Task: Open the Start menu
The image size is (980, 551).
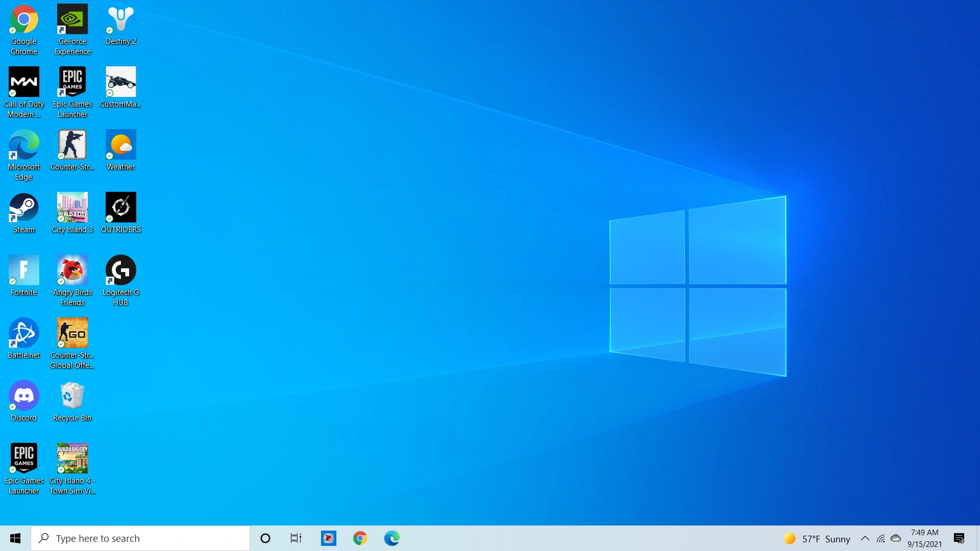Action: [x=15, y=538]
